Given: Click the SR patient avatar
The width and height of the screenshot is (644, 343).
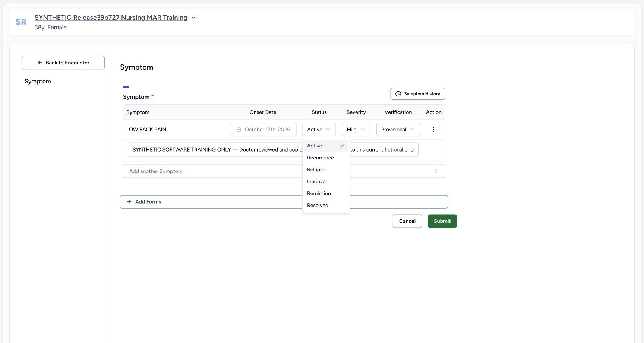Looking at the screenshot, I should pyautogui.click(x=21, y=22).
